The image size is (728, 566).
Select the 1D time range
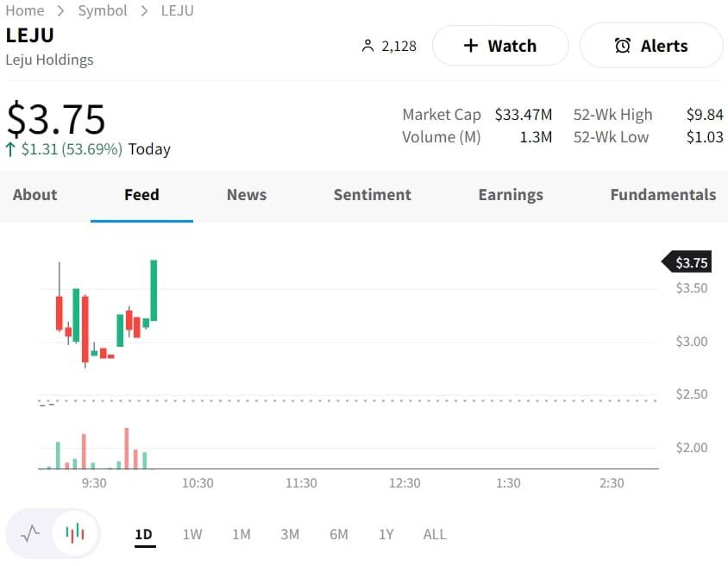coord(143,534)
